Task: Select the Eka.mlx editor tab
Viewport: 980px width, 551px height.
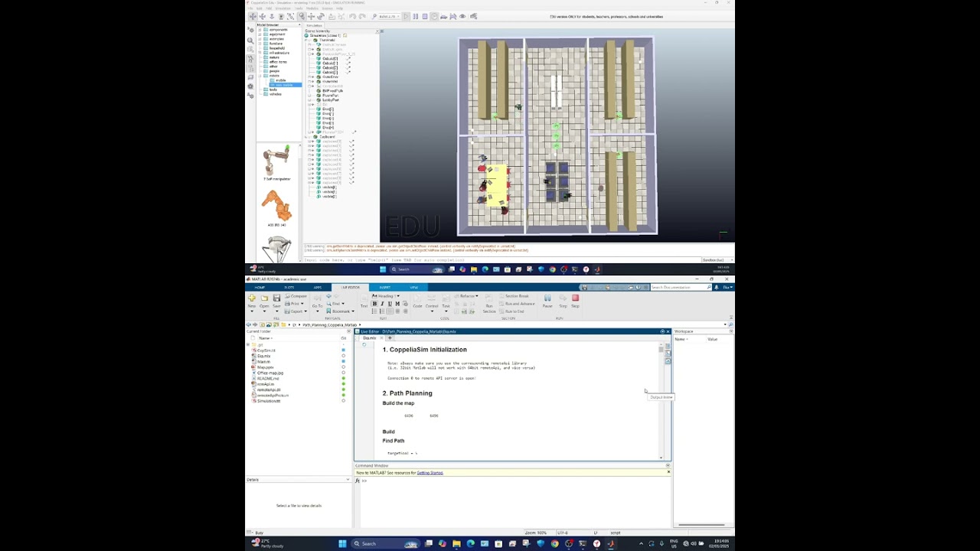Action: point(371,337)
